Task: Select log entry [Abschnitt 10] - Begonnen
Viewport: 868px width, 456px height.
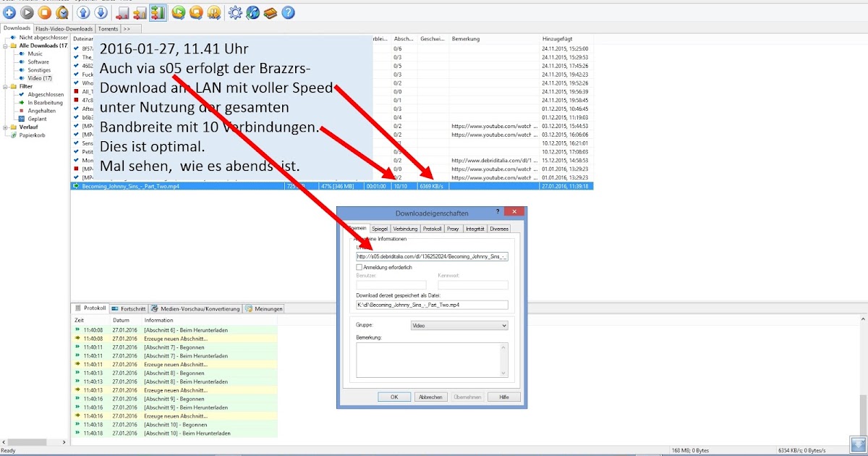Action: pos(174,425)
